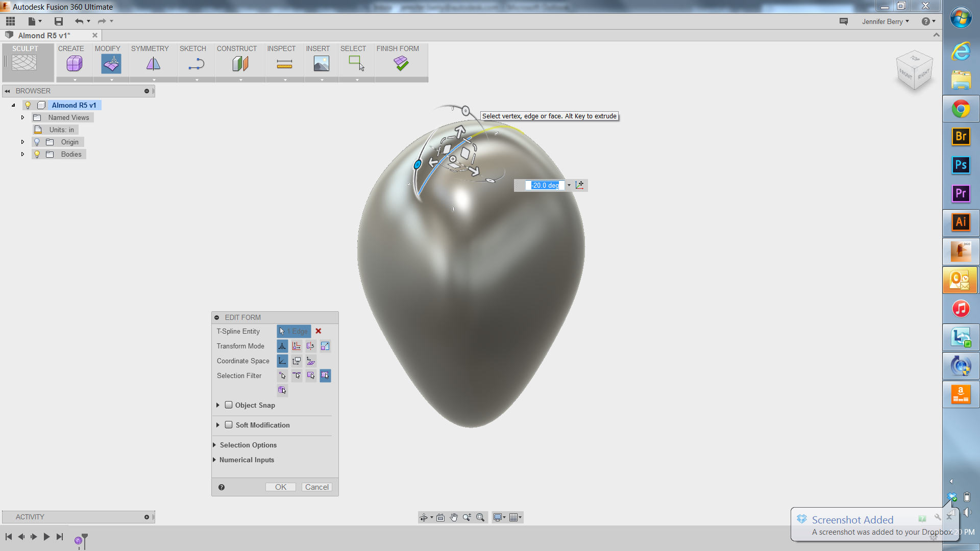The width and height of the screenshot is (980, 551).
Task: Open the Modify tool in the Sculpt ribbon
Action: pos(111,63)
